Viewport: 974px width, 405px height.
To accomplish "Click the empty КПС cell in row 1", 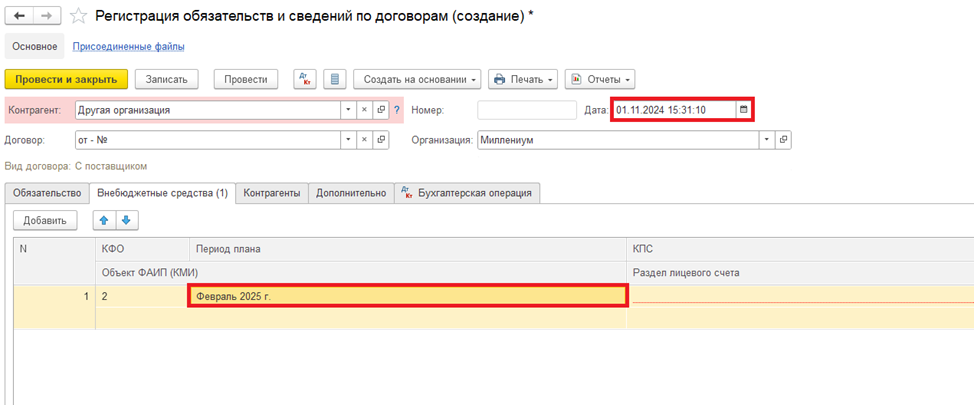I will point(800,296).
